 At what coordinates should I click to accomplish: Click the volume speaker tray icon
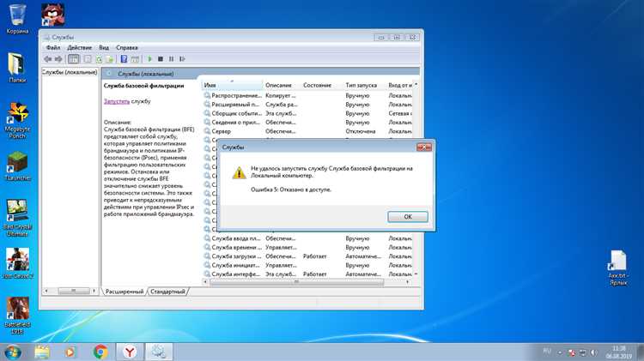click(594, 352)
